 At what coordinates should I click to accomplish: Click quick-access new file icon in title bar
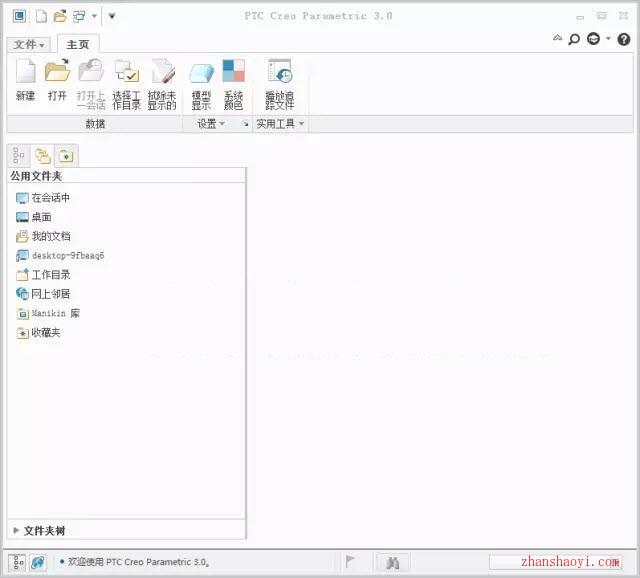click(x=41, y=16)
